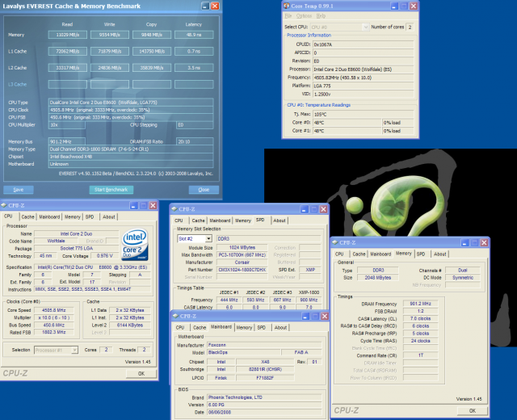The width and height of the screenshot is (517, 420).
Task: Click Core #0 temperature 48°C reading
Action: point(347,123)
